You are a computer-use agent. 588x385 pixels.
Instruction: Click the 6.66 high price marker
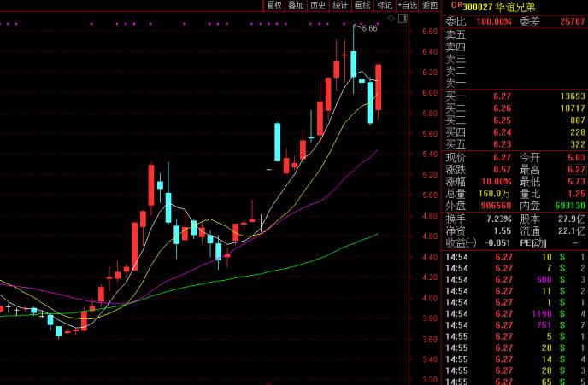point(369,28)
